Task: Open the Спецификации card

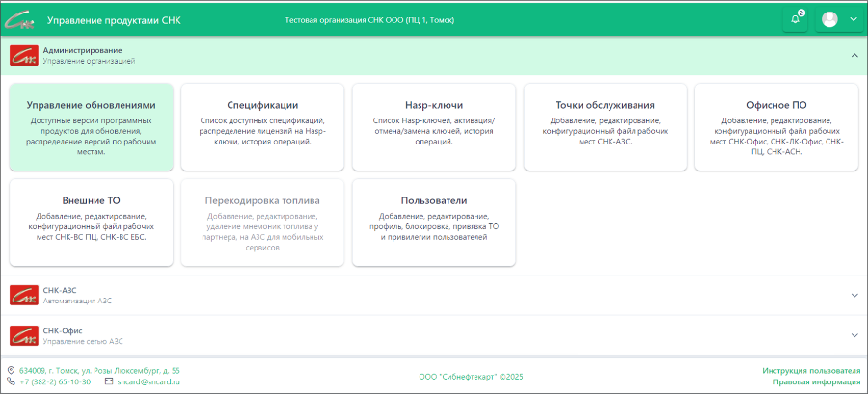Action: click(262, 127)
